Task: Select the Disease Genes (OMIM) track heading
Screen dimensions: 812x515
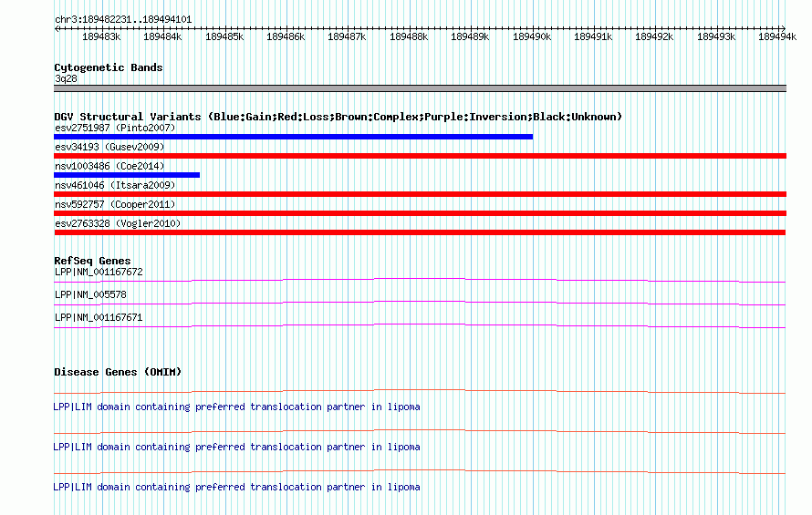Action: [x=118, y=372]
